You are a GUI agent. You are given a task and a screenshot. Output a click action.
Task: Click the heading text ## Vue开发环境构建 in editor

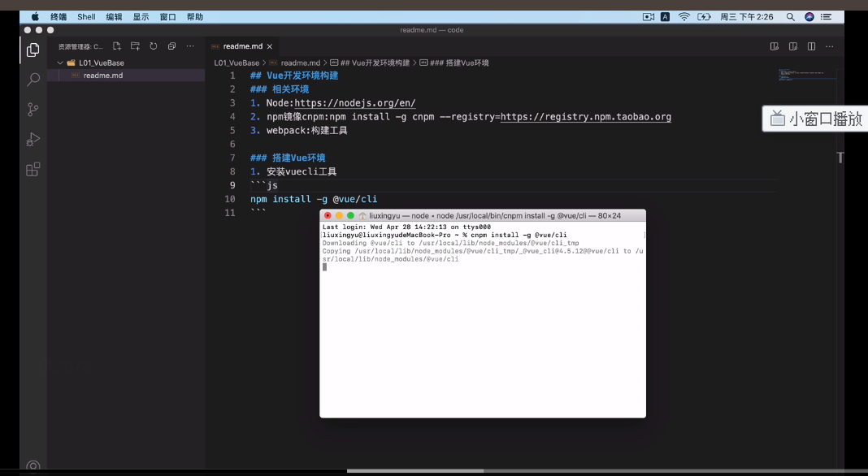click(294, 76)
